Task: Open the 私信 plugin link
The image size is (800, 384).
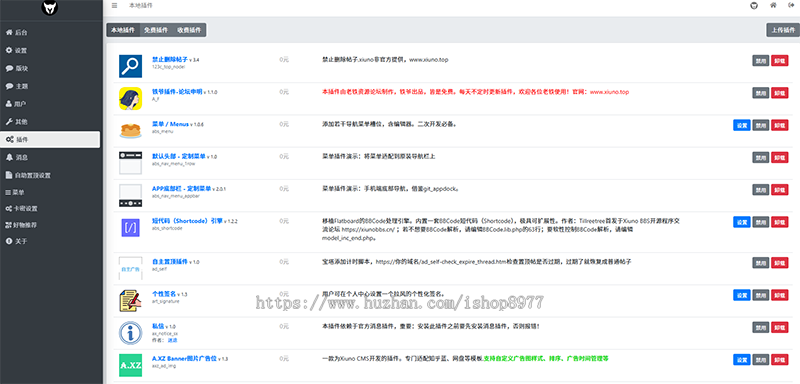Action: (158, 326)
